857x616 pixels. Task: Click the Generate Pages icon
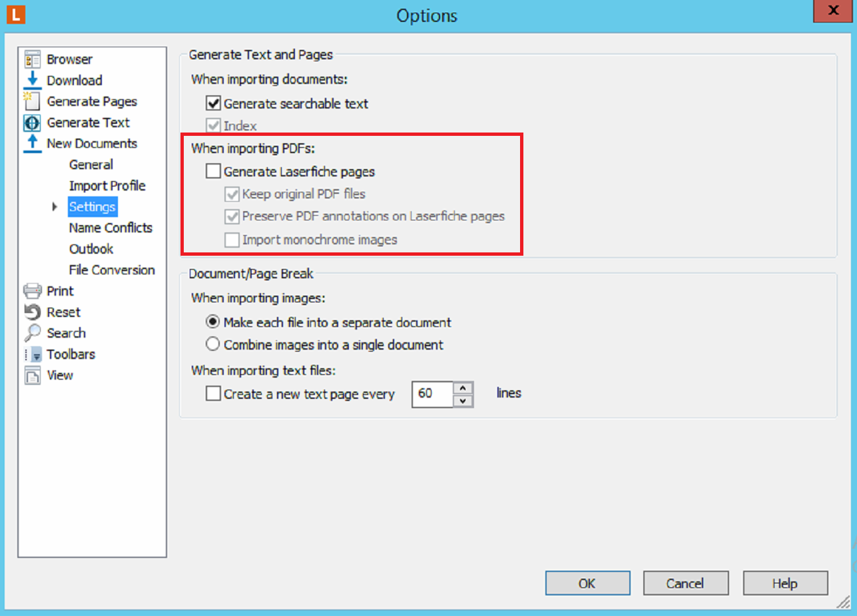(33, 101)
